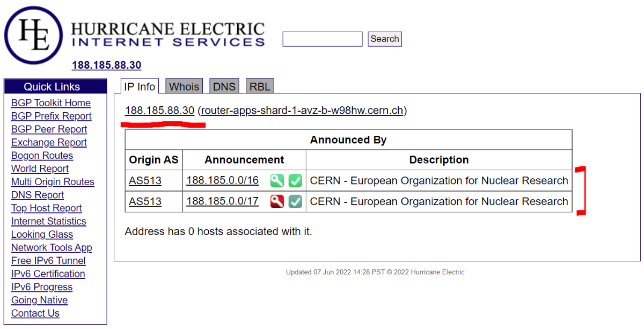This screenshot has height=329, width=644.
Task: Click green key icon for 188.185.0.0/16
Action: pyautogui.click(x=277, y=181)
